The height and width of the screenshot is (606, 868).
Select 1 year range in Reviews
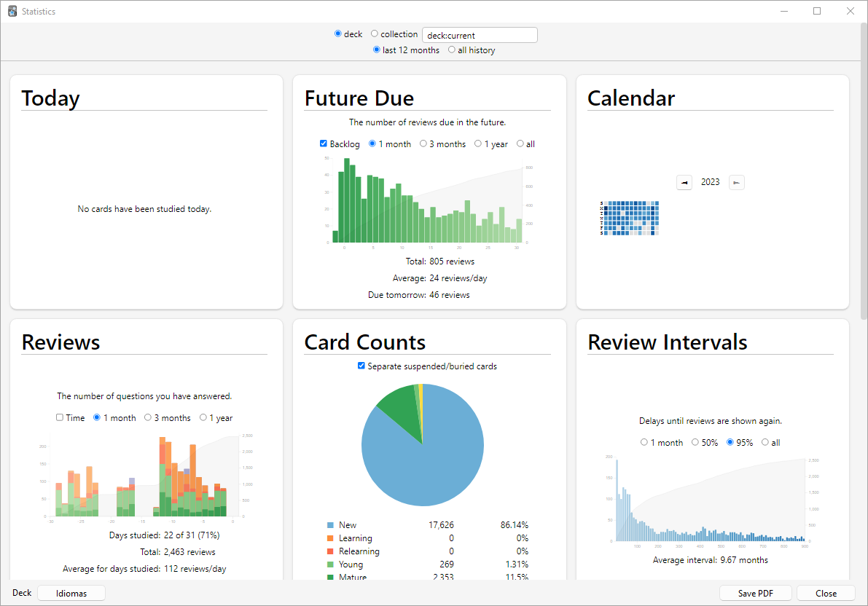coord(202,417)
